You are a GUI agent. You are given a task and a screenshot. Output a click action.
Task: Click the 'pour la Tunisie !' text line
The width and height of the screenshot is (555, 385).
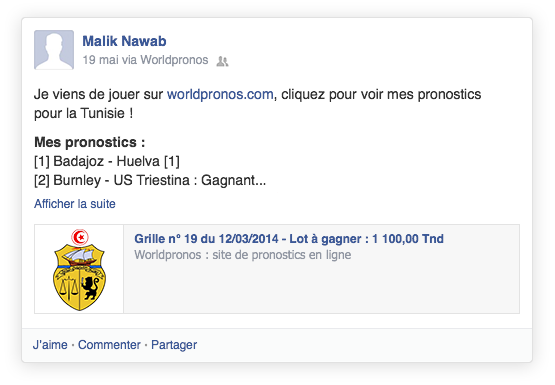[x=84, y=114]
